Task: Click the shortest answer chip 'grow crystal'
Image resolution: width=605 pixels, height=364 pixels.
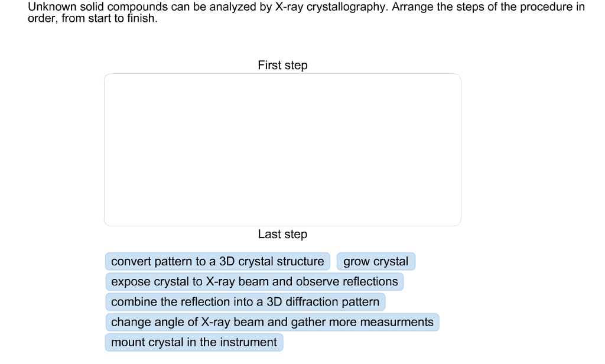Action: tap(376, 261)
